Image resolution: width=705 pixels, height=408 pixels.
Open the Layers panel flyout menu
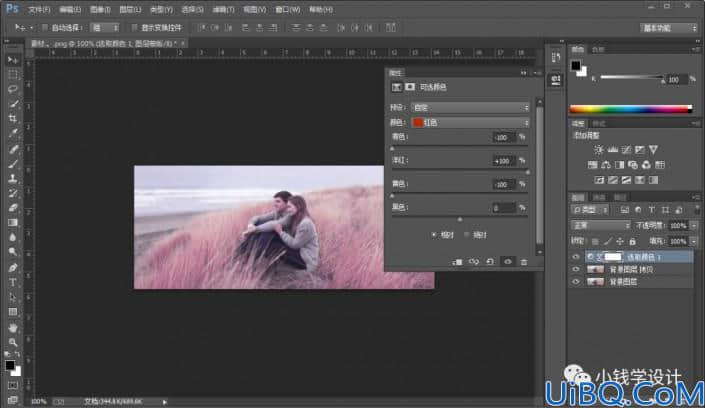tap(696, 197)
